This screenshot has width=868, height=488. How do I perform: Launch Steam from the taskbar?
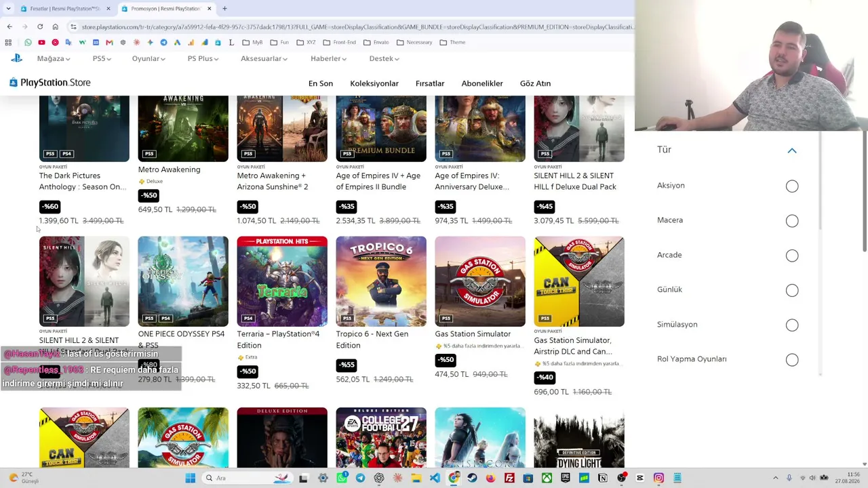pos(472,478)
